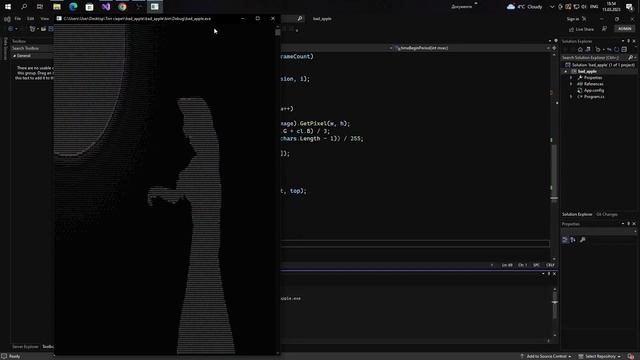Click Solution Explorer Home icon
640x360 pixels.
[x=580, y=50]
